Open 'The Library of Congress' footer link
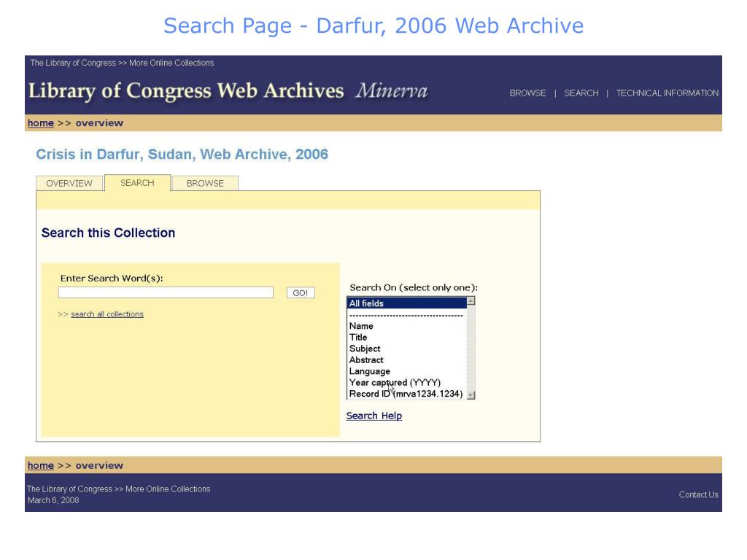This screenshot has width=747, height=560. (69, 489)
